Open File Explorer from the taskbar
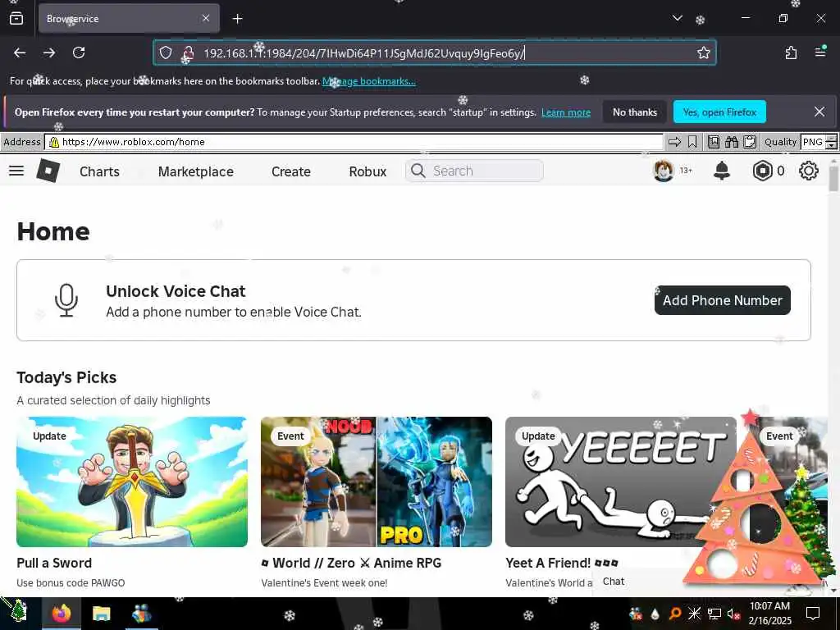 (x=101, y=614)
